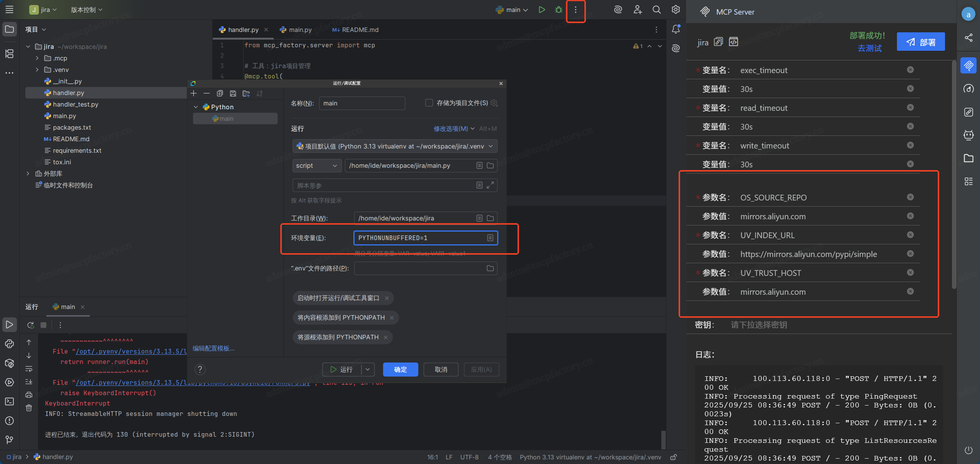
Task: Expand the .mcp folder in project tree
Action: coord(37,58)
